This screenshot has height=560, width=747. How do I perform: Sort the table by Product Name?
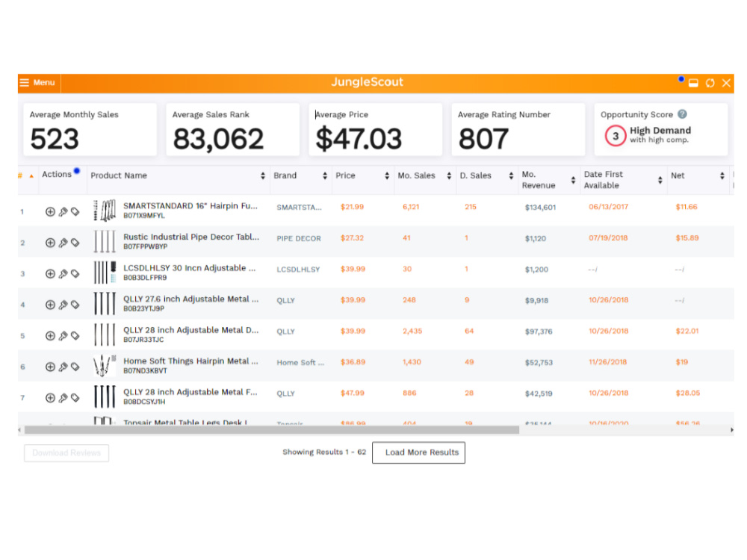point(262,175)
